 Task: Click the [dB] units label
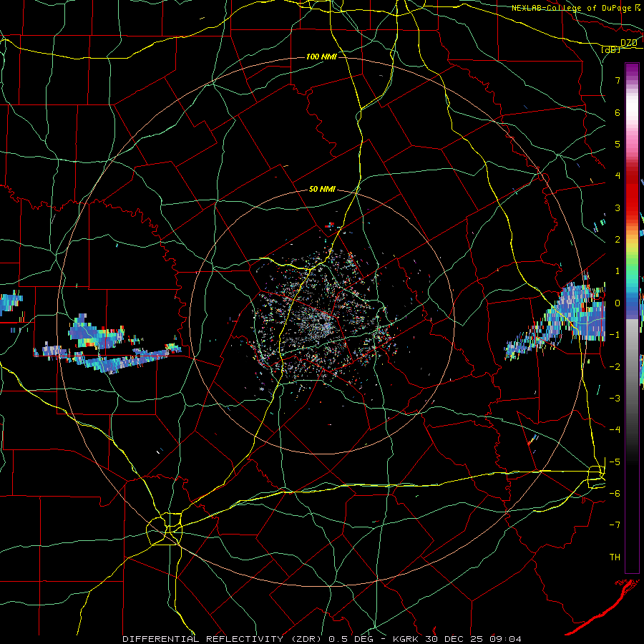pos(611,49)
